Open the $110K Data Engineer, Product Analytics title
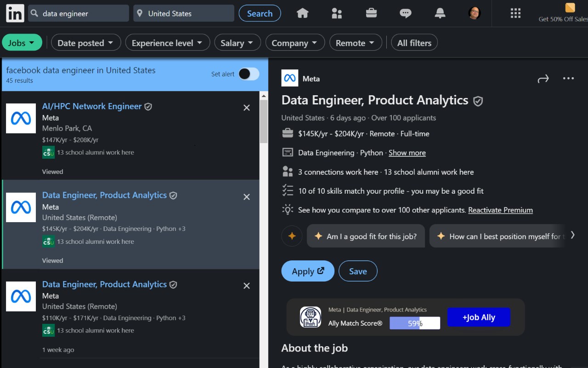The image size is (588, 368). (104, 284)
